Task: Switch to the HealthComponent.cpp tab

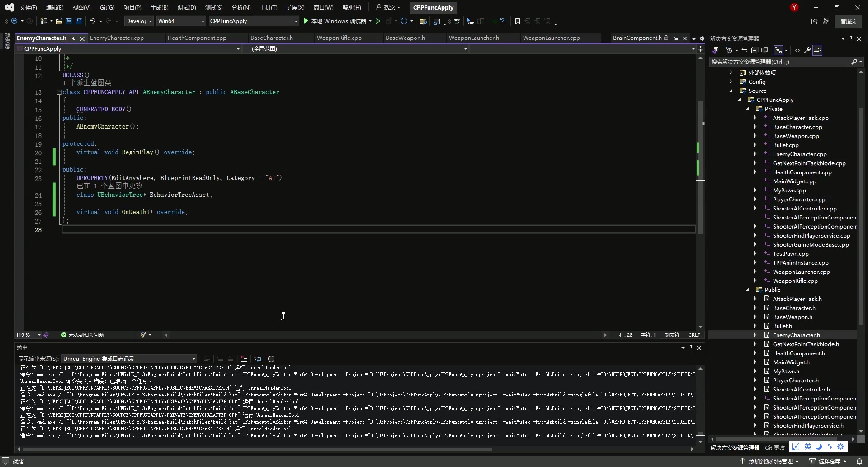Action: pyautogui.click(x=197, y=38)
